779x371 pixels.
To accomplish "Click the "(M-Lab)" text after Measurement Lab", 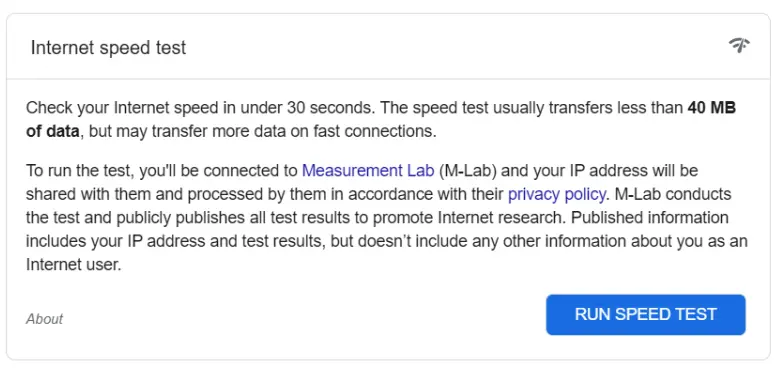I will coord(469,170).
